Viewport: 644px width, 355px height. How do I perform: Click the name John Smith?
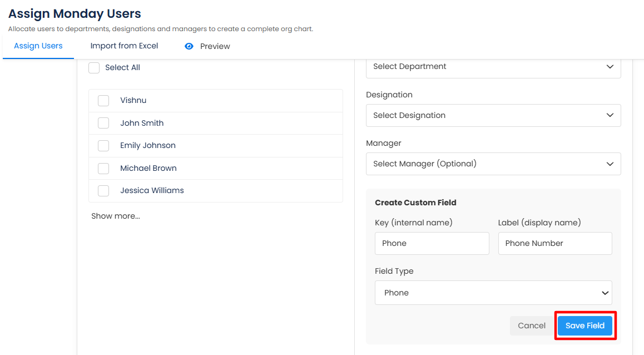pyautogui.click(x=142, y=123)
